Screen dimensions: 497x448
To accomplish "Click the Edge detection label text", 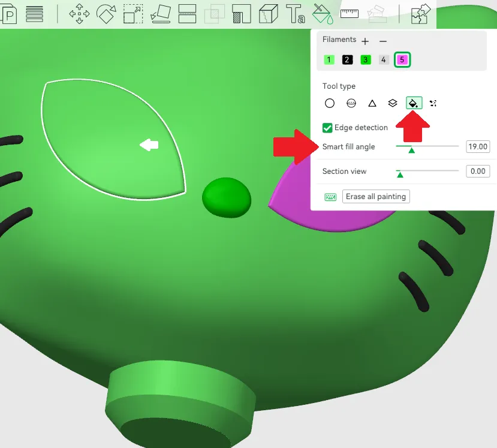I will 361,128.
